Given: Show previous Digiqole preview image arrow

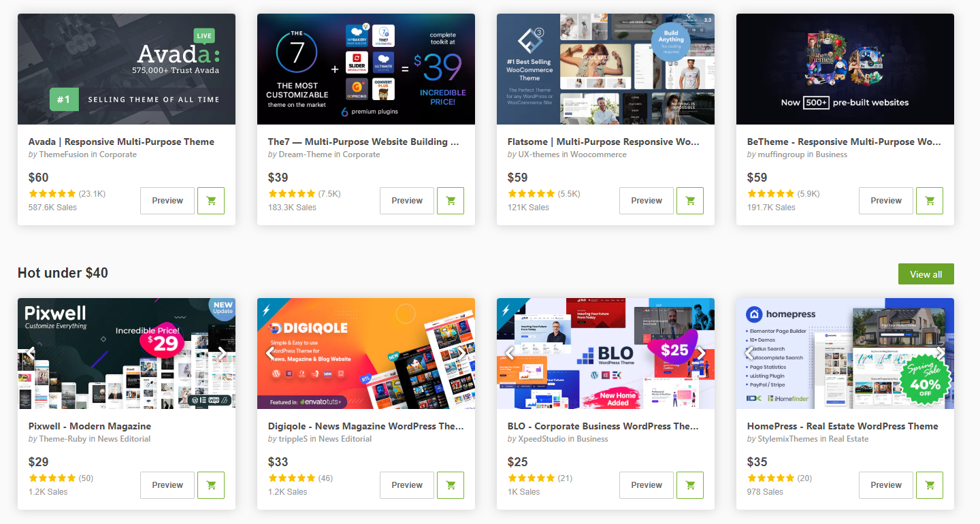Looking at the screenshot, I should pyautogui.click(x=270, y=353).
